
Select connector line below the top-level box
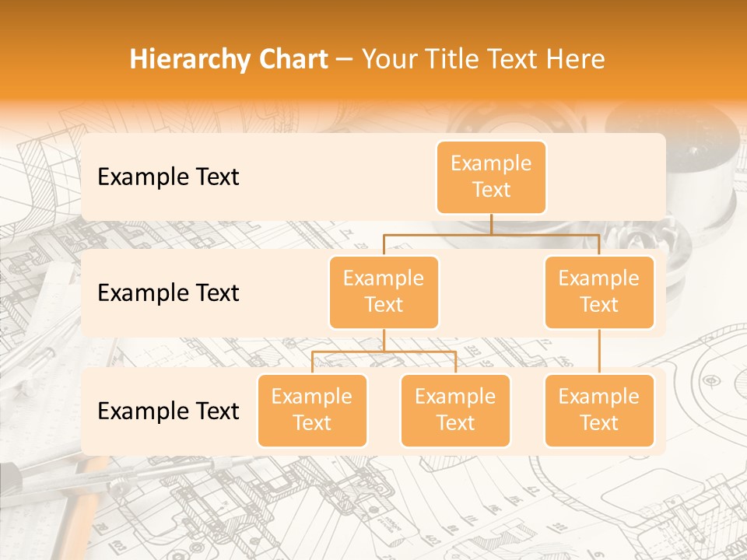[491, 224]
